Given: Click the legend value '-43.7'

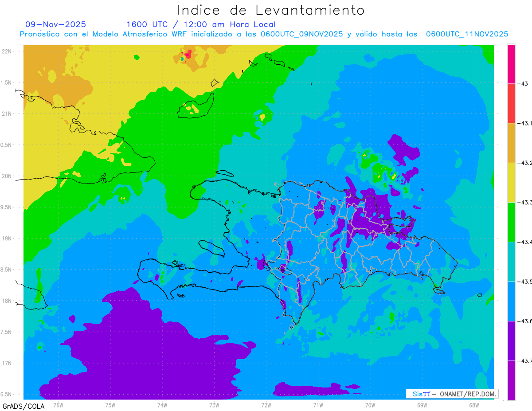Looking at the screenshot, I should pyautogui.click(x=525, y=360).
